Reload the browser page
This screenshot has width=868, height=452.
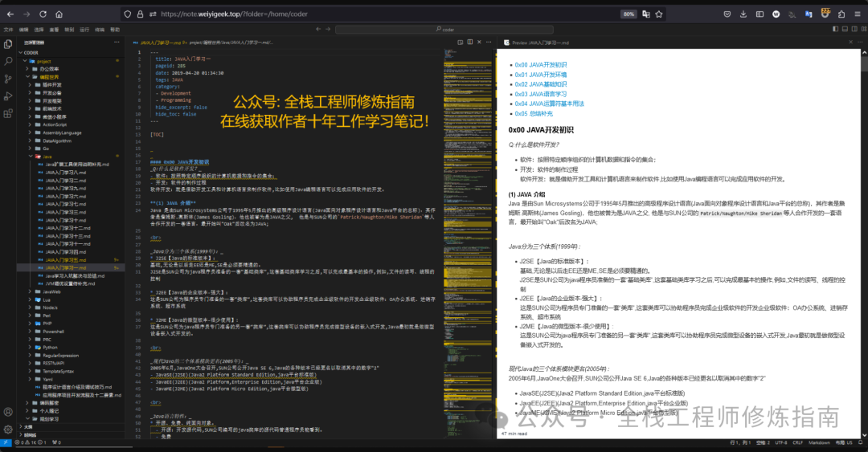[x=43, y=14]
